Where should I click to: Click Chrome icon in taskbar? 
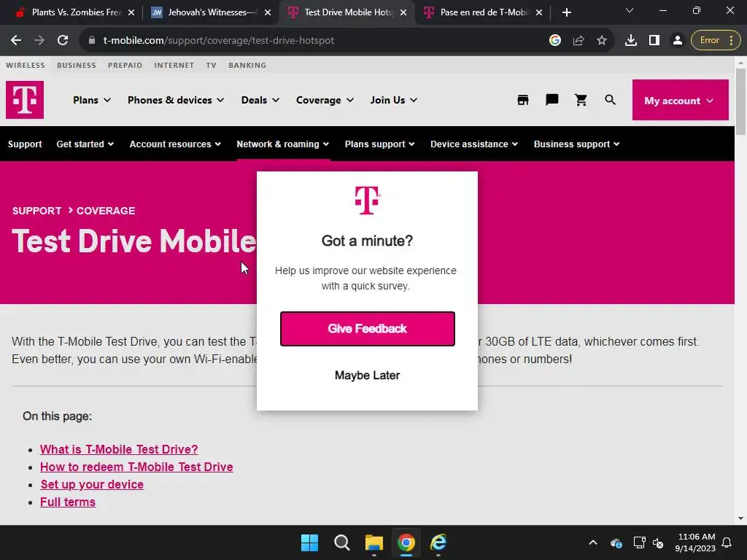pos(406,542)
